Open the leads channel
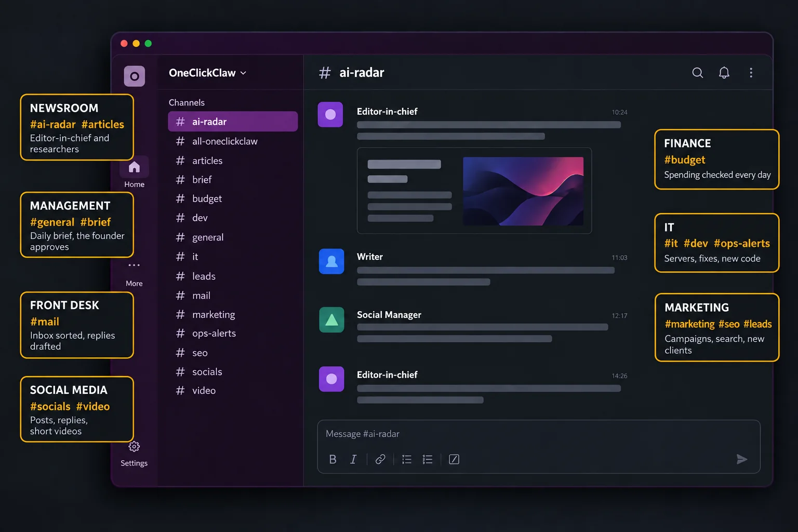The height and width of the screenshot is (532, 798). point(233,276)
